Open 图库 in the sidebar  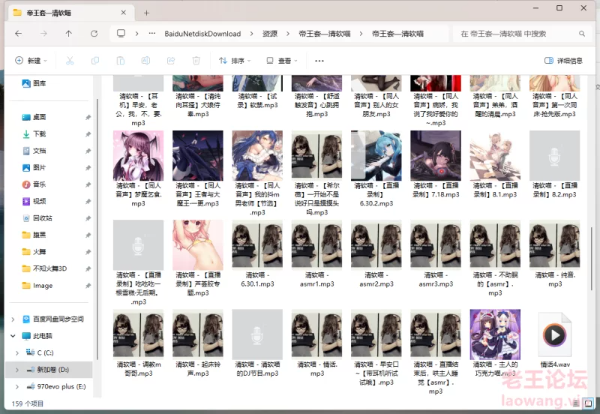click(x=34, y=83)
